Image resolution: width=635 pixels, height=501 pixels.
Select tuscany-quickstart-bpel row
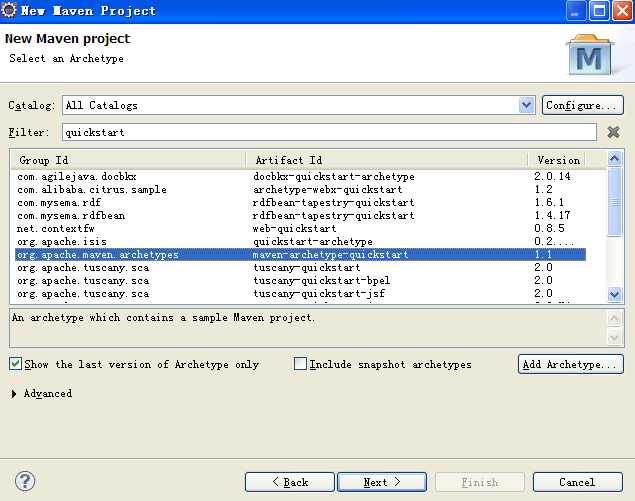click(x=300, y=280)
